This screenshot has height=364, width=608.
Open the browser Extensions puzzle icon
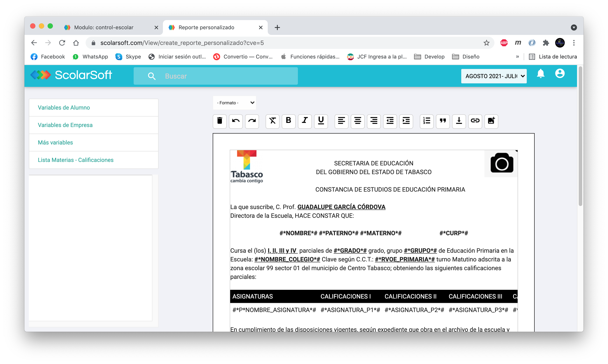coord(546,43)
